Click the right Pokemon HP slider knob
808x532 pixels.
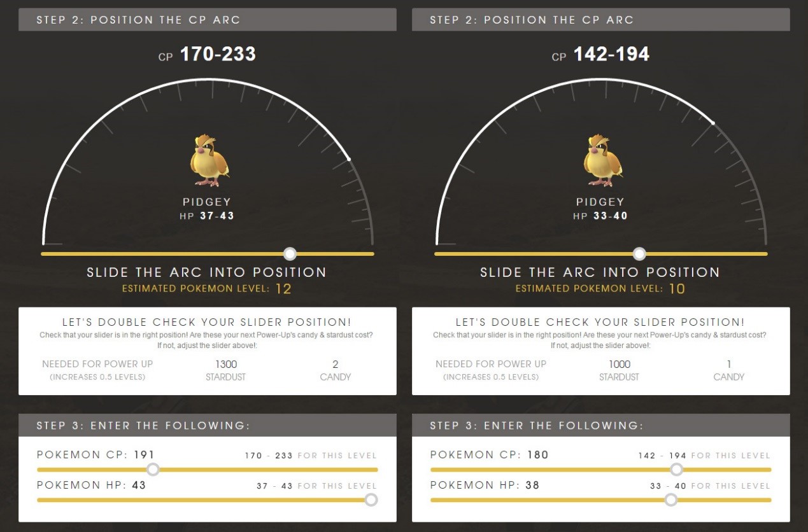click(x=670, y=500)
